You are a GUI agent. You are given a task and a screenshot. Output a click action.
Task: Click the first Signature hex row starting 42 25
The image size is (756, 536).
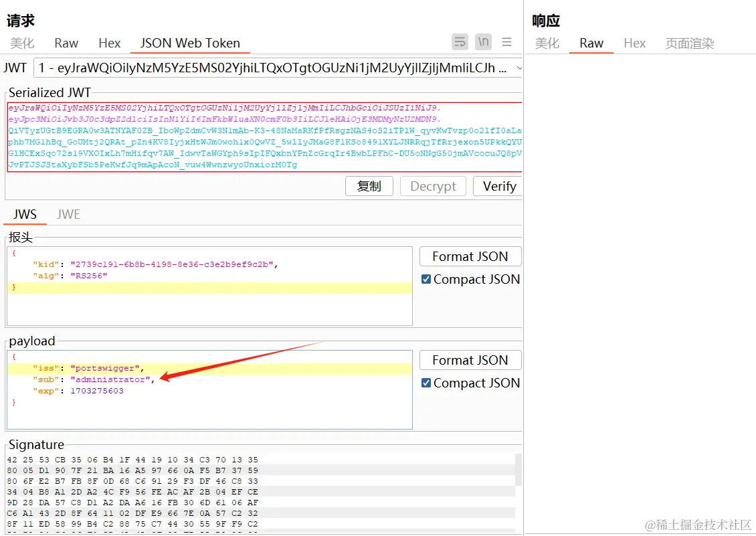(132, 460)
